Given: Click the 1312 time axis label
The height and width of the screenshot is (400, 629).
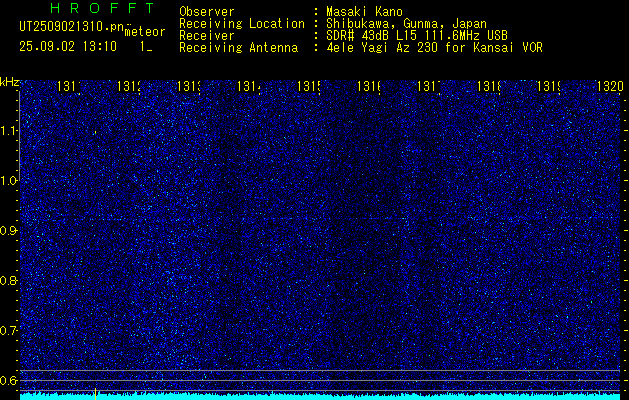Looking at the screenshot, I should click(129, 86).
